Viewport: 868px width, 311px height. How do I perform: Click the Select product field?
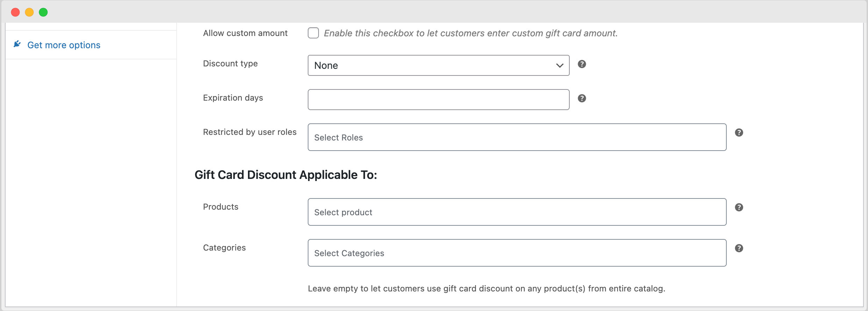pos(517,212)
